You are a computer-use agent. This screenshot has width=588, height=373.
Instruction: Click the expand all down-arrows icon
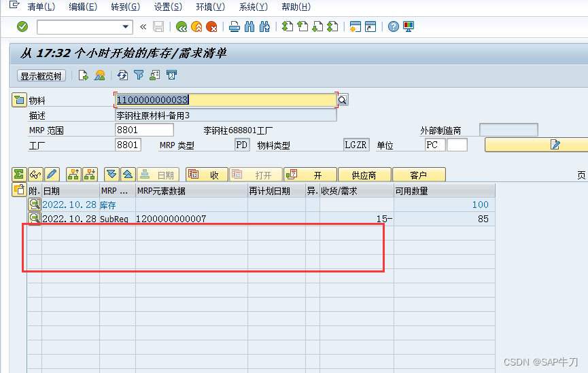click(111, 175)
